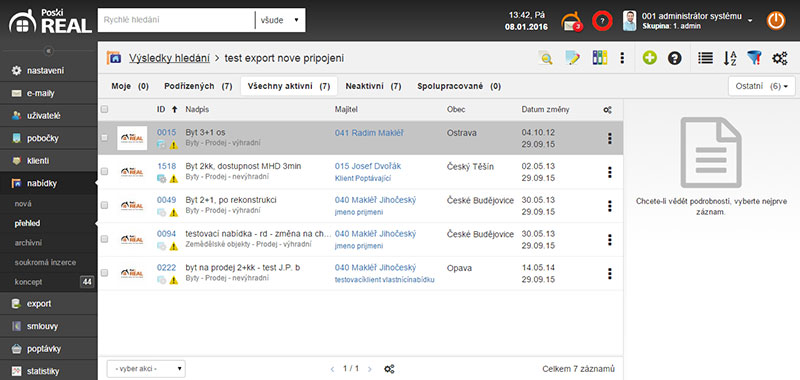Check the checkbox for row 0049
800x380 pixels.
tap(105, 206)
